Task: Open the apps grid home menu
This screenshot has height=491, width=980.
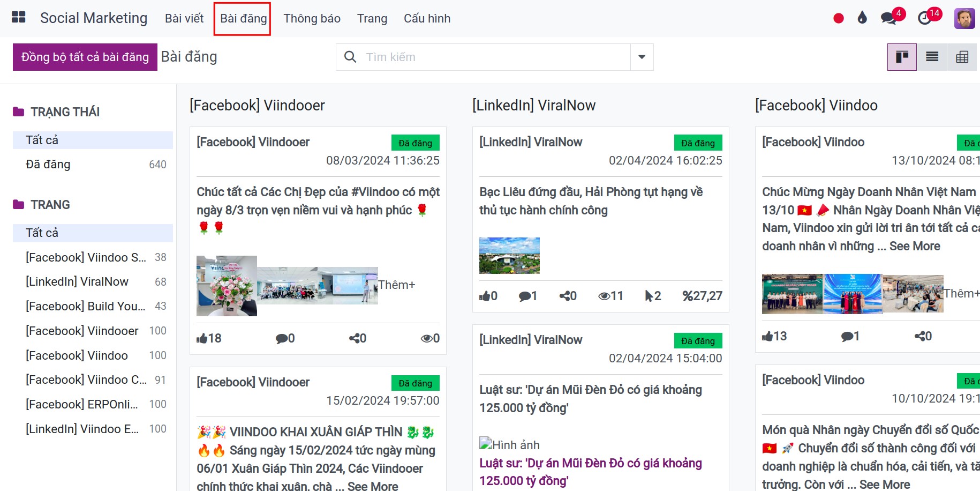Action: coord(19,18)
